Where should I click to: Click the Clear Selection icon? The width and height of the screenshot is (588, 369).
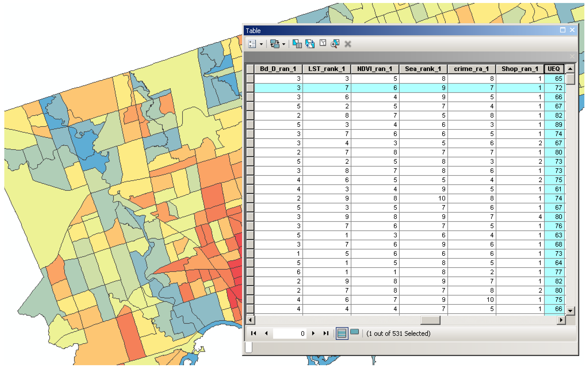coord(323,43)
